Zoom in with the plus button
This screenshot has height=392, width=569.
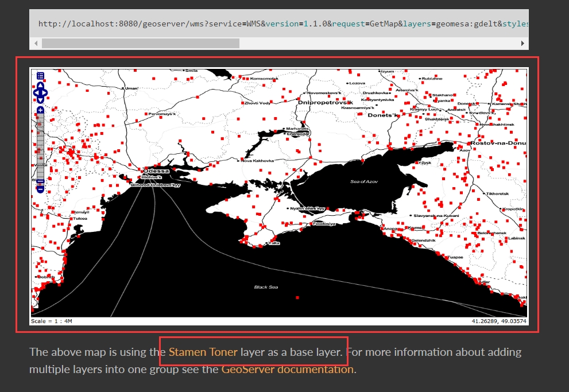click(40, 110)
